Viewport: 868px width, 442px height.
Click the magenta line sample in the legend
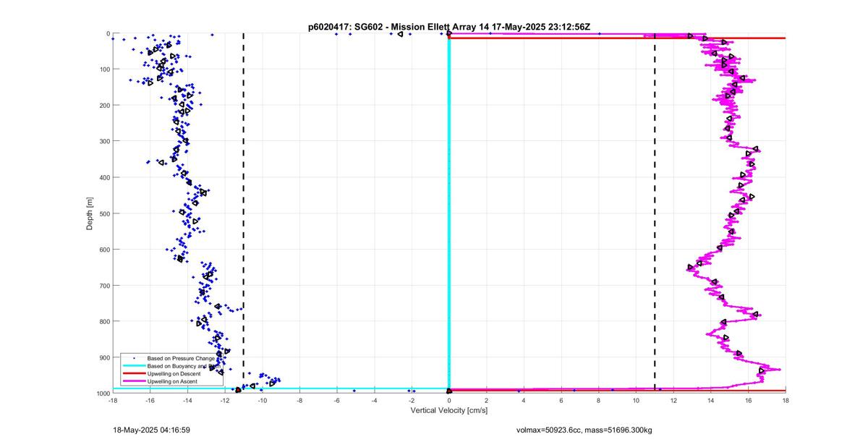click(133, 381)
